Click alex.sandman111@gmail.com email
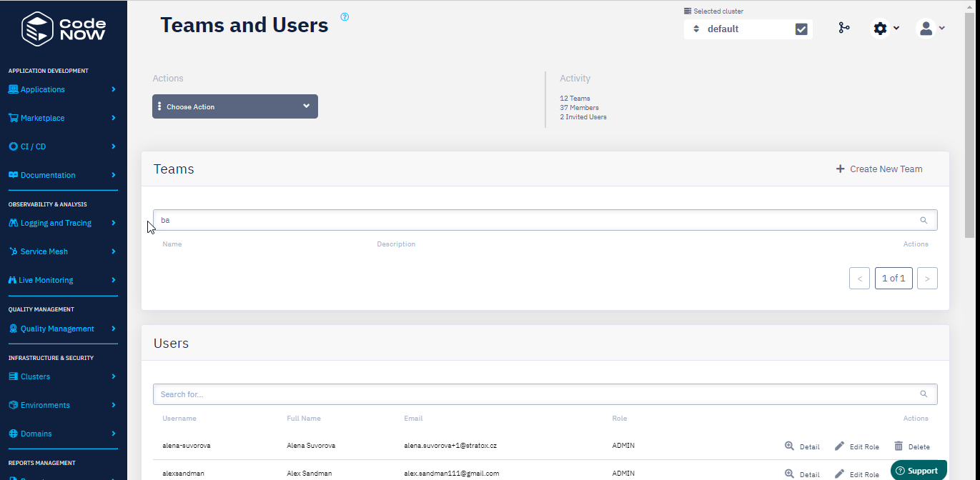The image size is (980, 480). pos(452,474)
